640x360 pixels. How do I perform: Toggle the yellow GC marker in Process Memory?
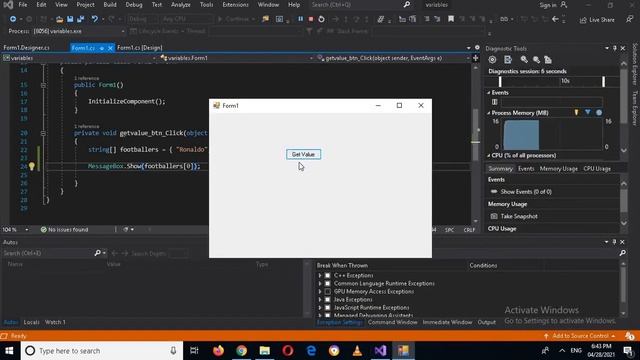(x=576, y=112)
